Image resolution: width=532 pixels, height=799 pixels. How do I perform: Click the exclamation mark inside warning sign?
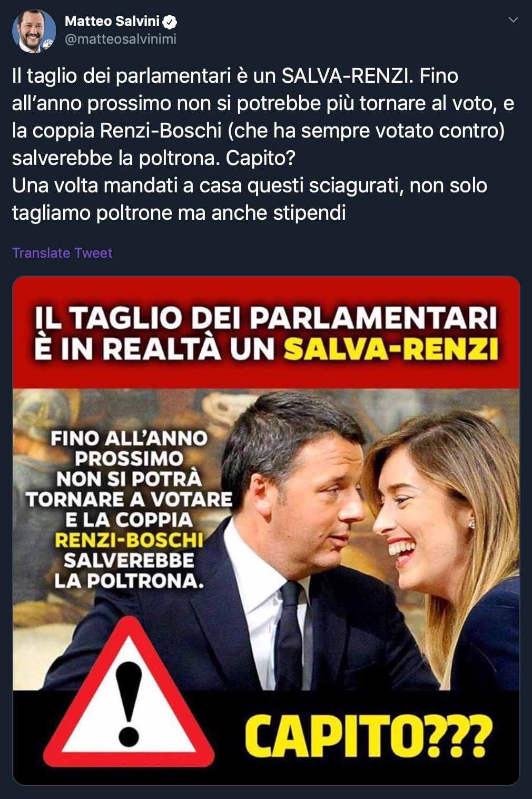pyautogui.click(x=129, y=704)
